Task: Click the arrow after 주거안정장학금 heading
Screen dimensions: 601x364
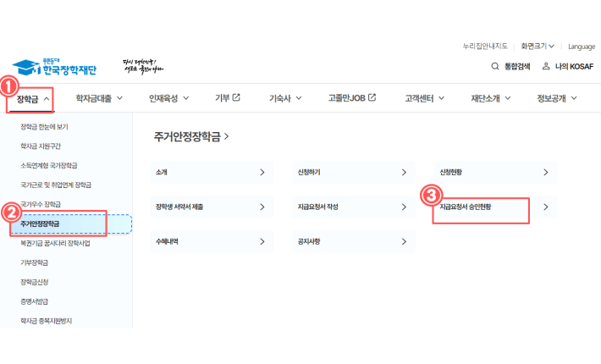Action: [x=227, y=137]
